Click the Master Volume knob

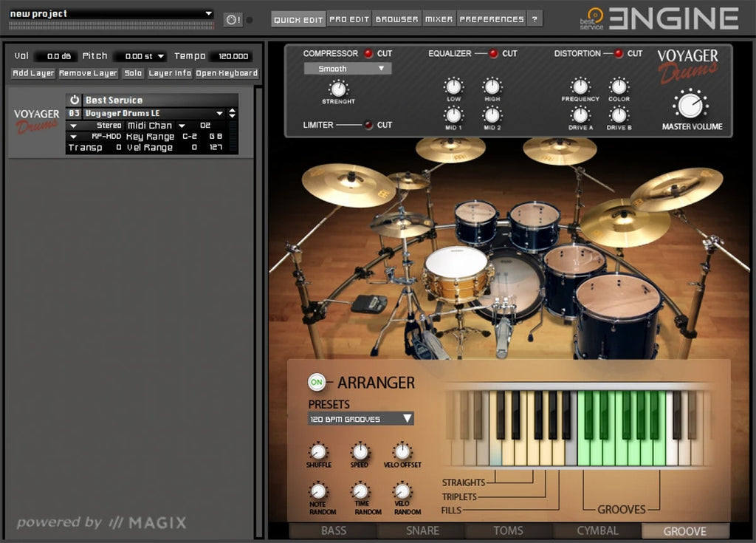pos(691,105)
